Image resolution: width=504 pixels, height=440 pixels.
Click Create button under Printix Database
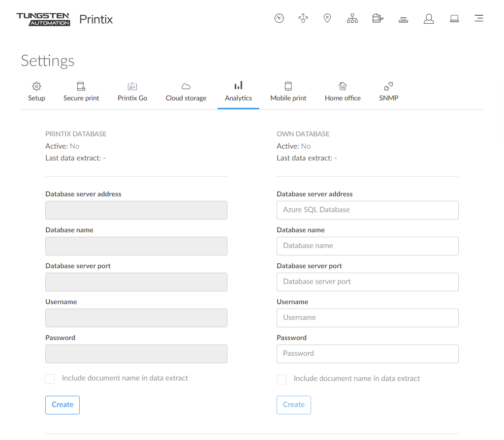coord(63,405)
